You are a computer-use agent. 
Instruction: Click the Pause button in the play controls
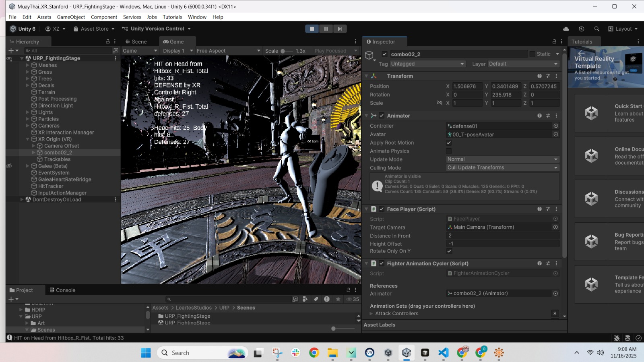[x=326, y=29]
